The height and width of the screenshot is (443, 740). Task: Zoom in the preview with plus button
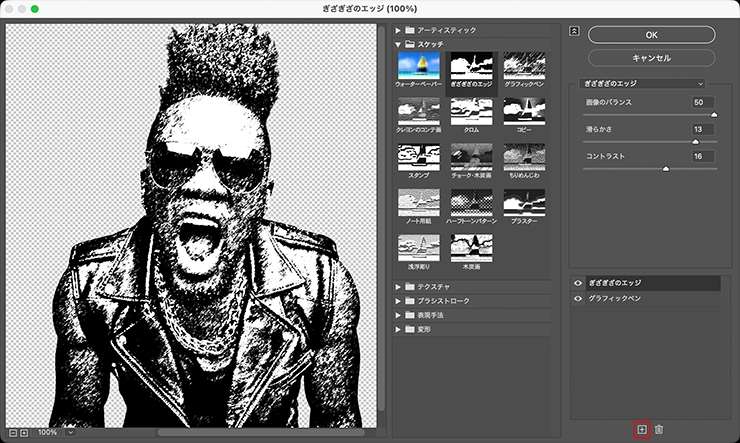tap(24, 432)
